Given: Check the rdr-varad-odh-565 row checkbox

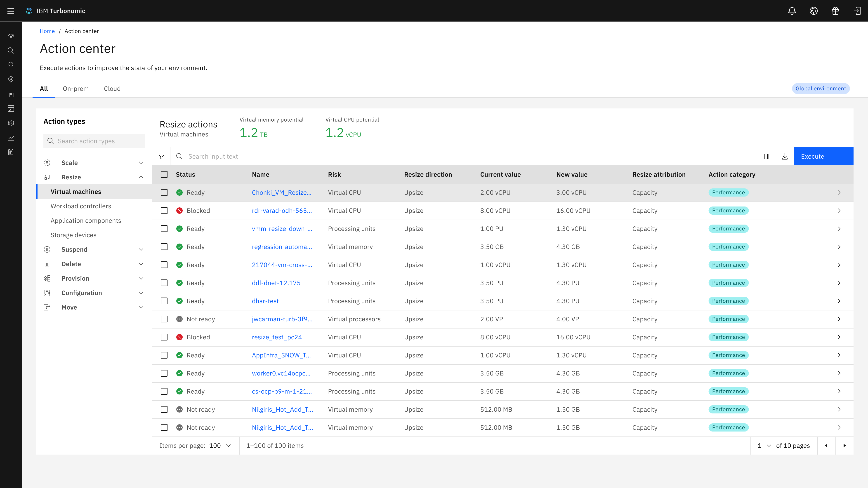Looking at the screenshot, I should tap(164, 211).
